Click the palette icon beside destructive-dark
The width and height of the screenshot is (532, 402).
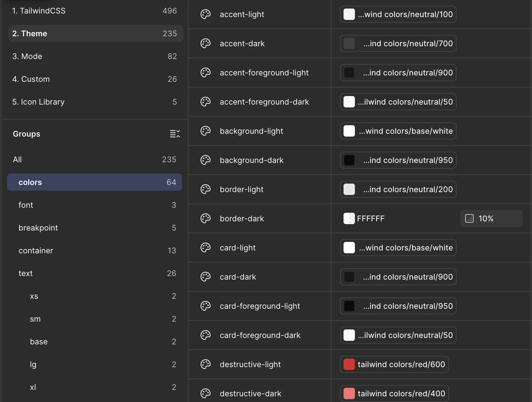206,393
